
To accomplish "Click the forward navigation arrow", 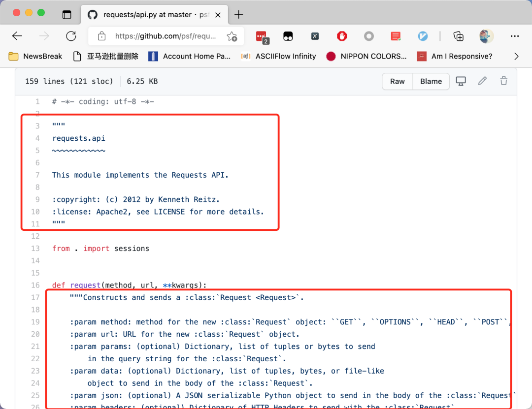I will point(44,36).
